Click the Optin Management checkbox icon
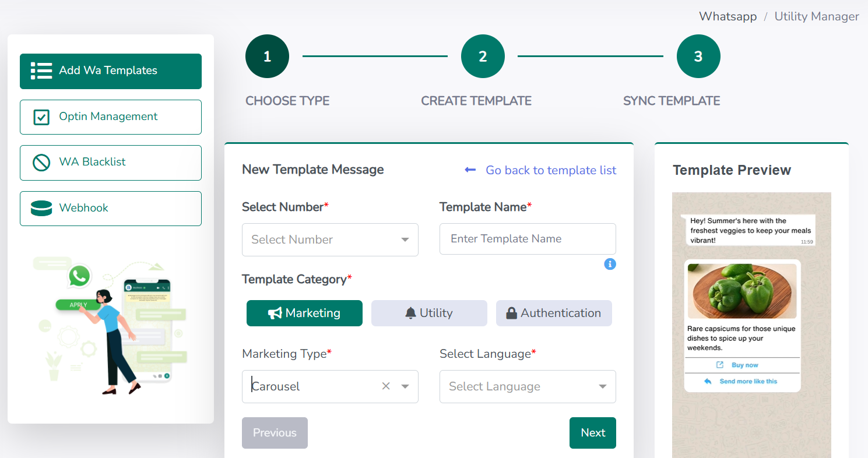 [x=41, y=117]
